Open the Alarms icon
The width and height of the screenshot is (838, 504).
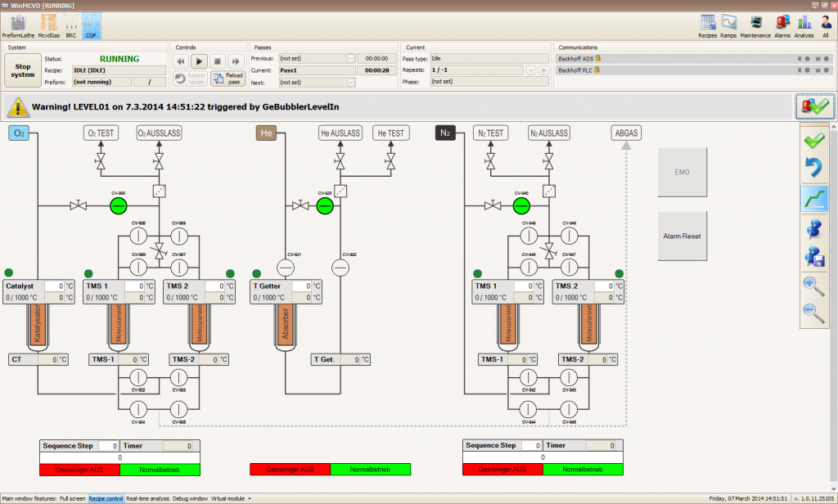pos(782,23)
